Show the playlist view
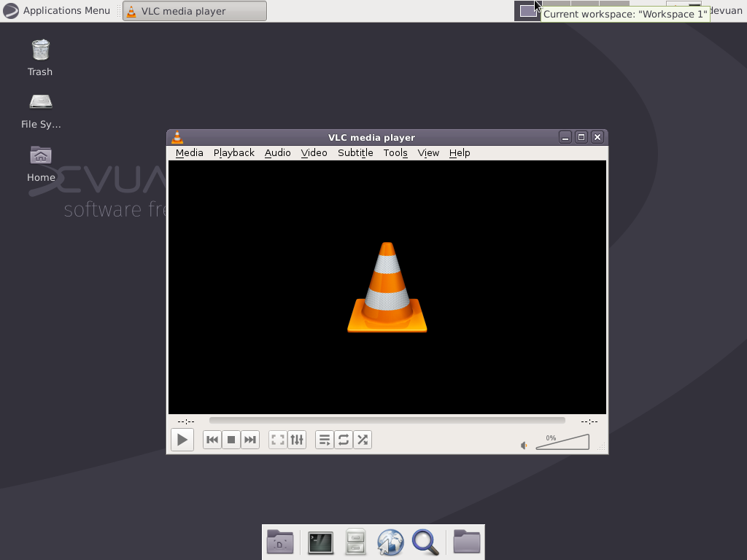This screenshot has height=560, width=747. click(325, 440)
